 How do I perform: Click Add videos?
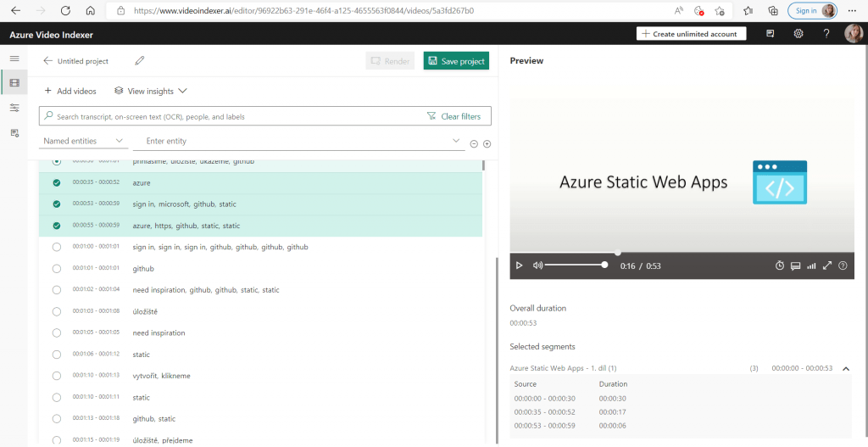click(70, 91)
